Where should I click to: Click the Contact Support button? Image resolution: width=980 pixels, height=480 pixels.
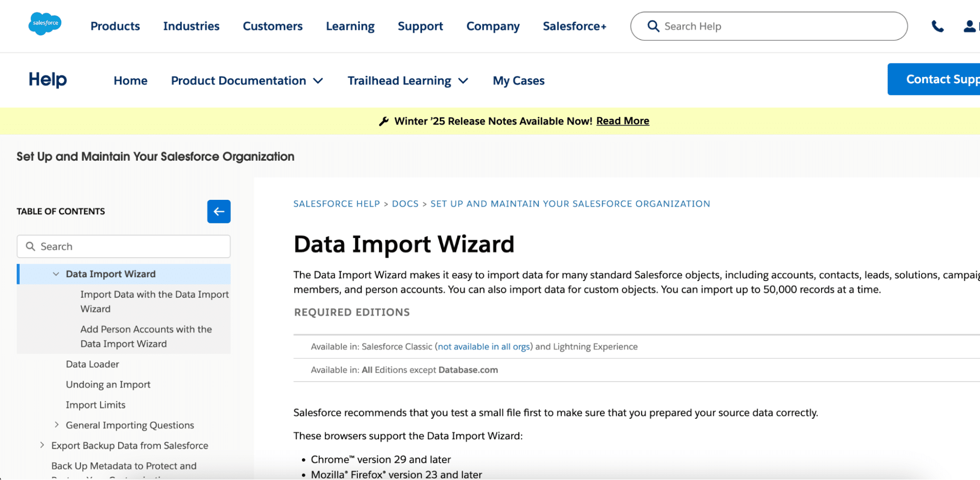[934, 79]
